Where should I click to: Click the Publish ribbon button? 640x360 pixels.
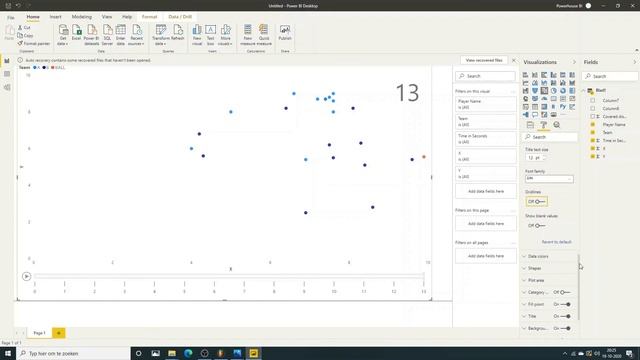pos(285,33)
